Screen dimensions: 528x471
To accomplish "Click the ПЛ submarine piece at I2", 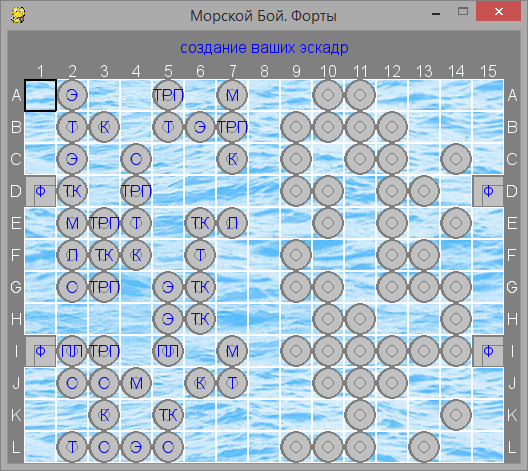I will pos(72,351).
